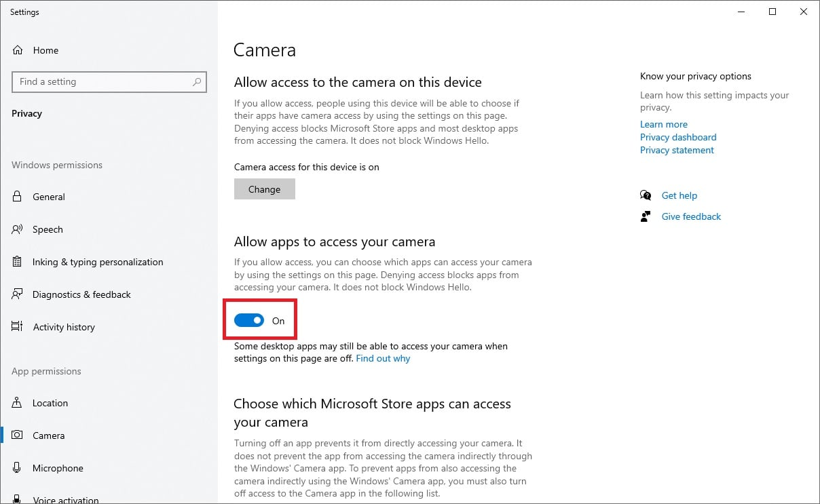This screenshot has width=820, height=504.
Task: Select the Camera label in sidebar
Action: tap(49, 435)
